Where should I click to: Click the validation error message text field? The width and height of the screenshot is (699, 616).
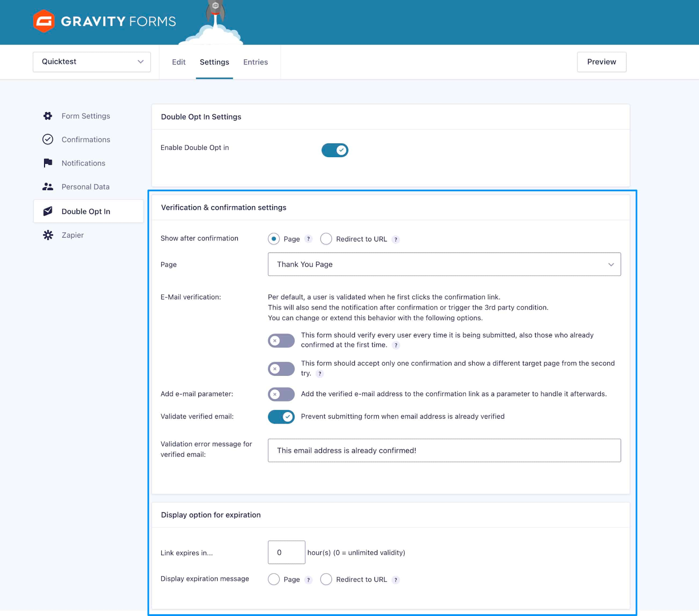444,450
